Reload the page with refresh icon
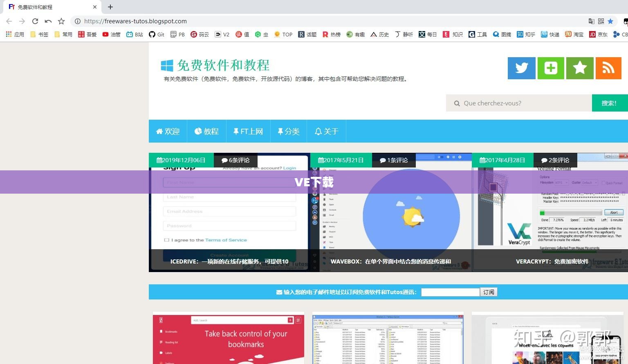628x364 pixels. coord(35,21)
